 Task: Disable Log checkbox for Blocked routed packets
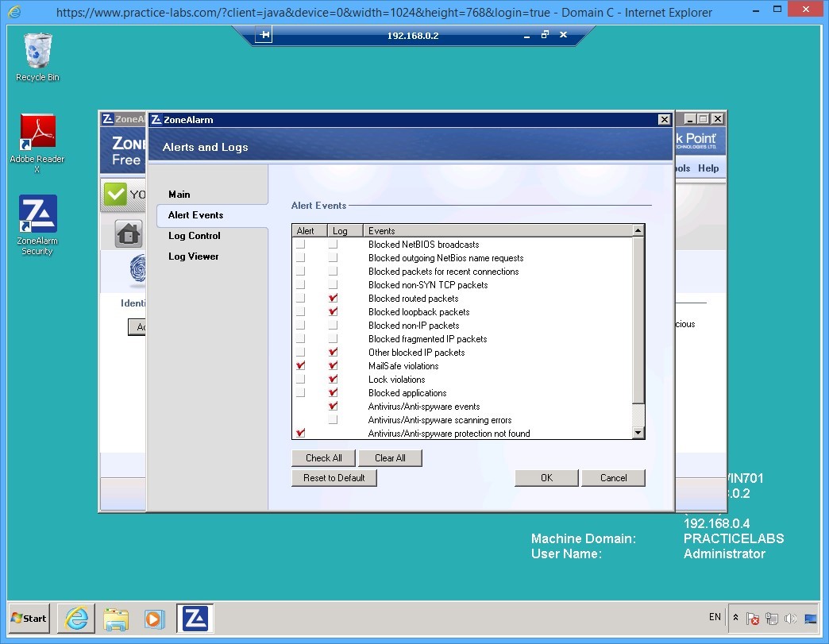coord(332,298)
